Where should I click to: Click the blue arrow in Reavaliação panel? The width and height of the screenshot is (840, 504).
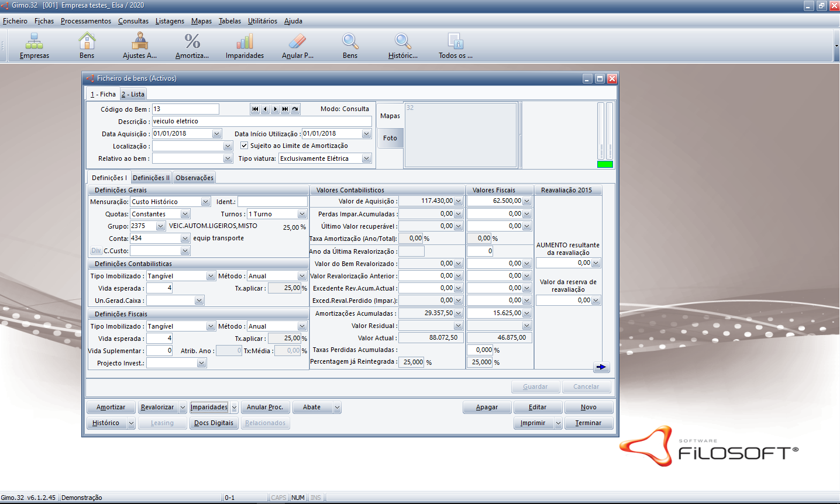point(601,367)
